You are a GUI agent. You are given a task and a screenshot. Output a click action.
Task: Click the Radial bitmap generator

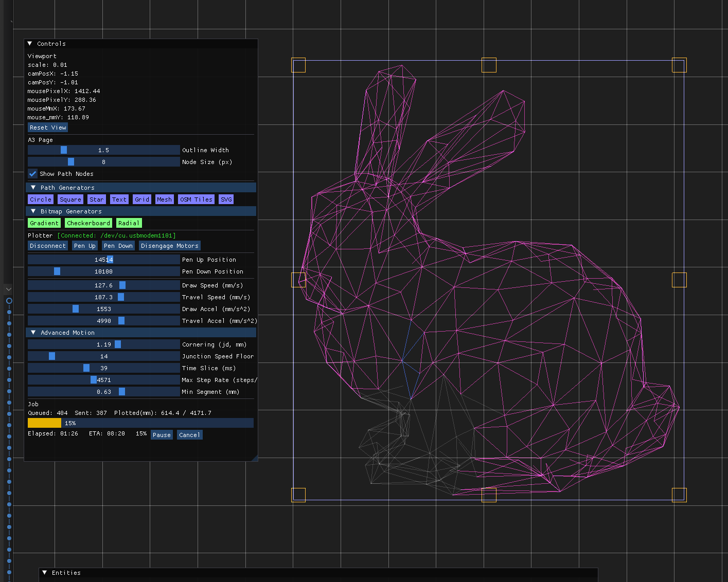129,223
